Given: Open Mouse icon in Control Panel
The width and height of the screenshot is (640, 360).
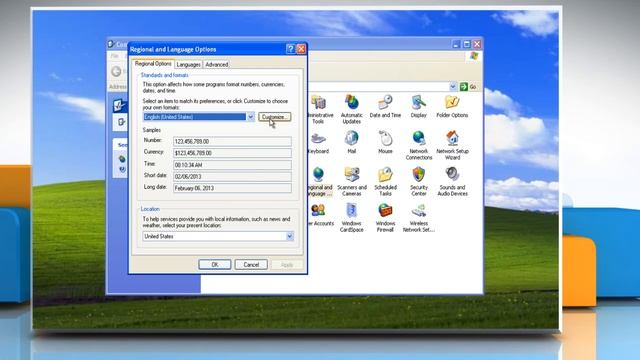Looking at the screenshot, I should [385, 139].
